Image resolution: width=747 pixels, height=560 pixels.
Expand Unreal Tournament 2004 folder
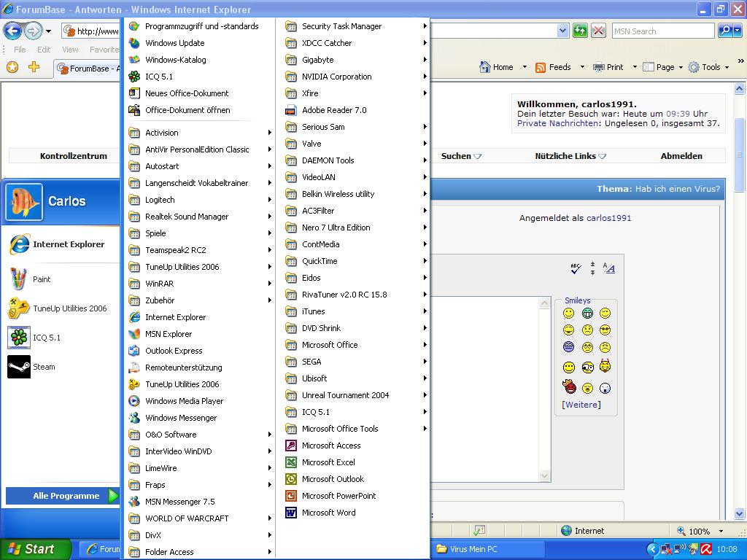(x=352, y=395)
